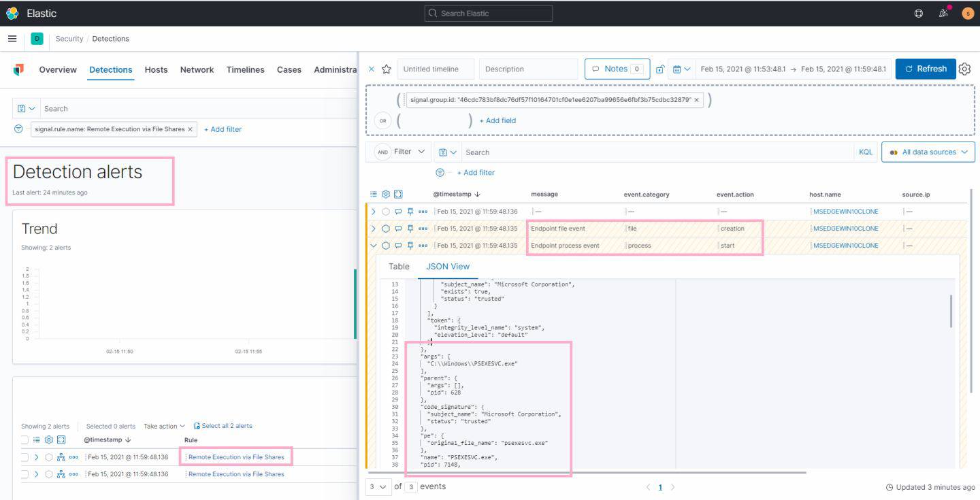Screen dimensions: 980x500
Task: Go to the Hosts section
Action: click(156, 69)
